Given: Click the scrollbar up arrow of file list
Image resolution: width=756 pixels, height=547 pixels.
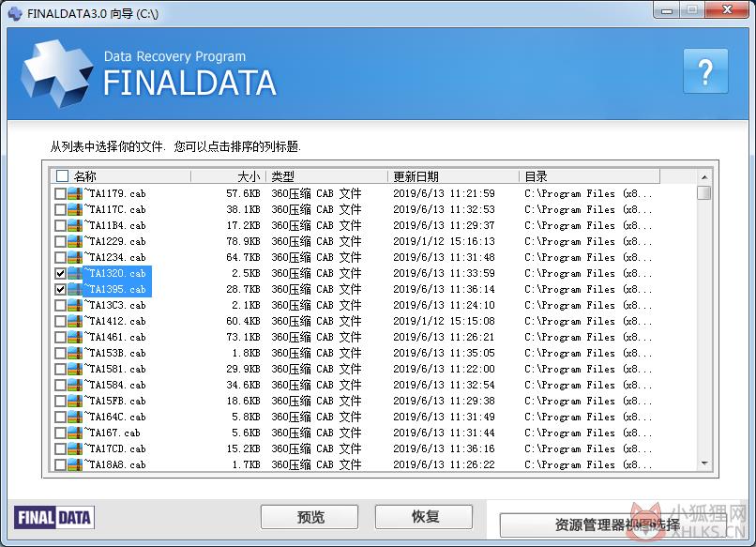Looking at the screenshot, I should point(704,177).
